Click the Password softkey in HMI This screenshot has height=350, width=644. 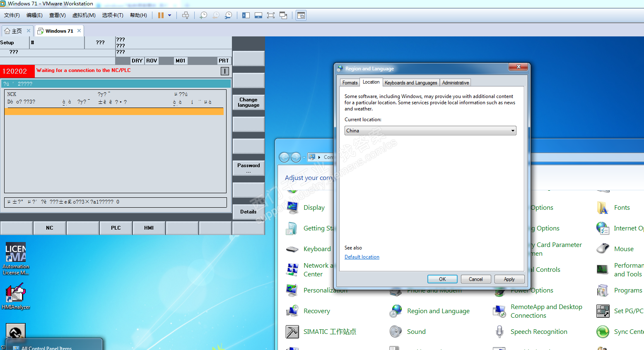248,168
